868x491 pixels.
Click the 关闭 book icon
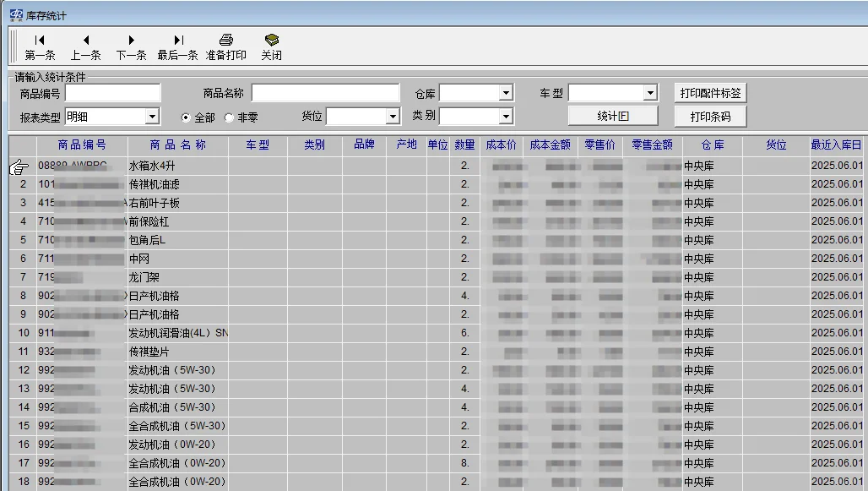[271, 40]
